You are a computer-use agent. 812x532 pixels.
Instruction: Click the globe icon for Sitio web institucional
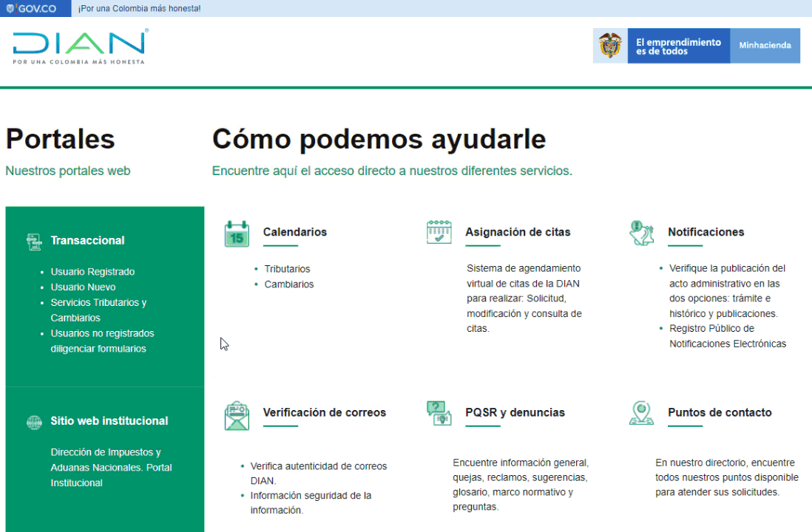point(34,422)
